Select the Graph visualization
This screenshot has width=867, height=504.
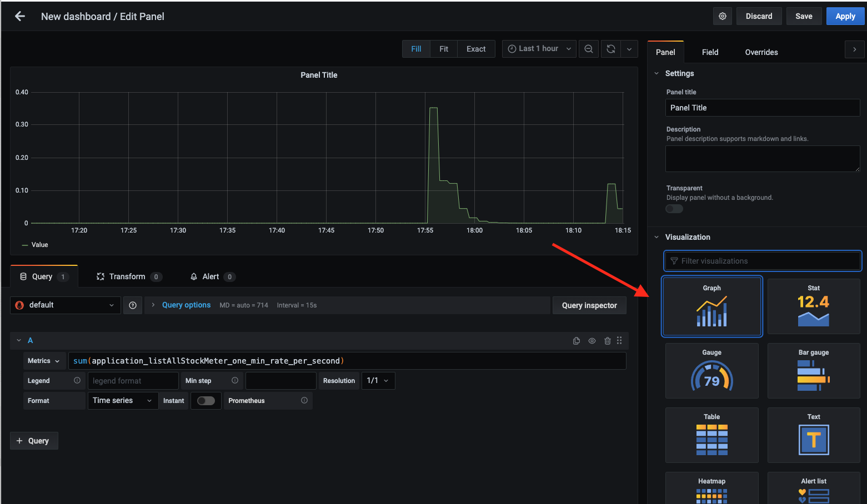(x=711, y=306)
